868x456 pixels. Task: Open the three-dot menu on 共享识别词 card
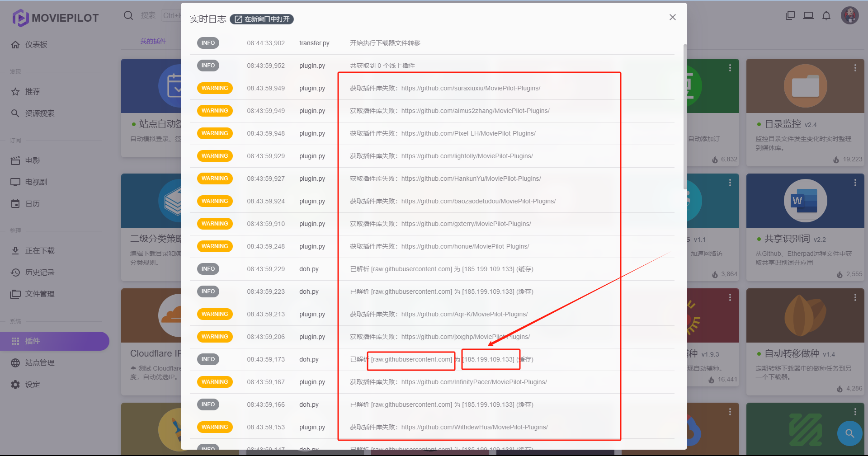855,183
